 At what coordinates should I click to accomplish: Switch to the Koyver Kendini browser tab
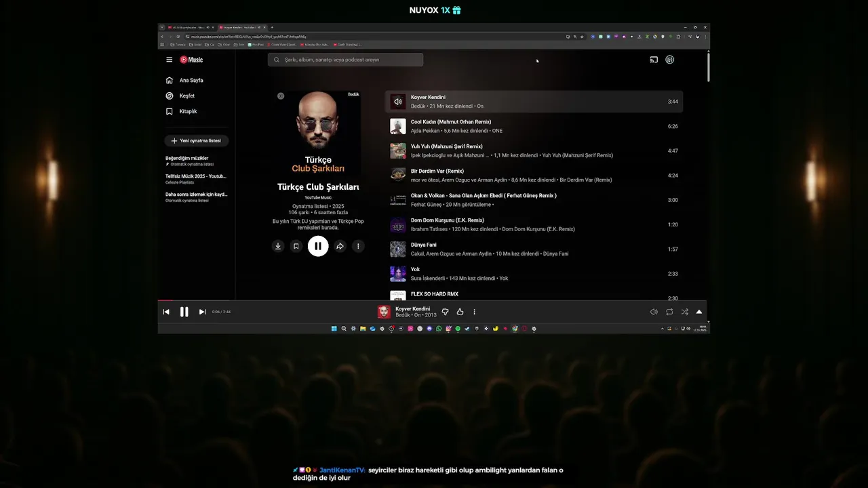[241, 27]
